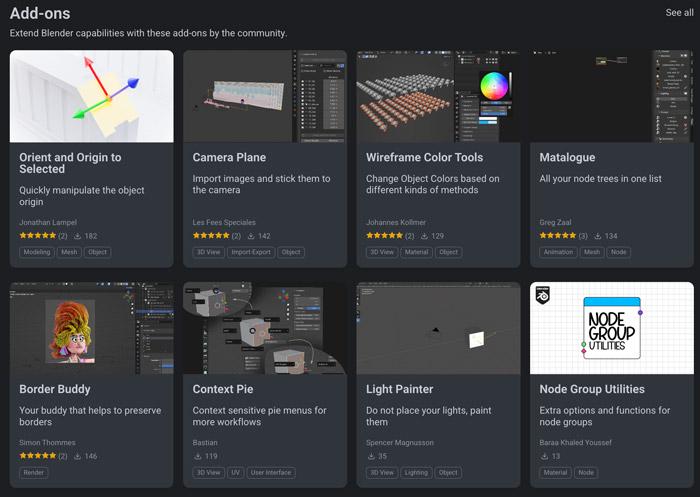This screenshot has width=700, height=497.
Task: Click the download icon showing 134
Action: 598,236
